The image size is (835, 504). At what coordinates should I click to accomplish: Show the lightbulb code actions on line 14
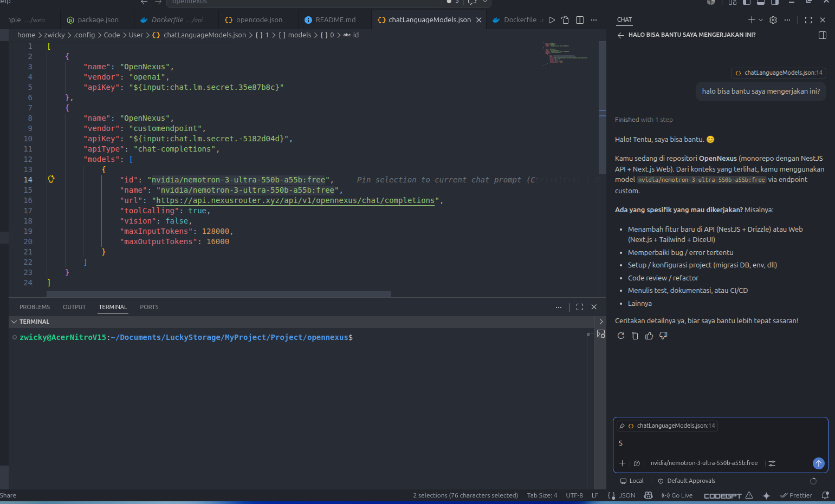51,179
